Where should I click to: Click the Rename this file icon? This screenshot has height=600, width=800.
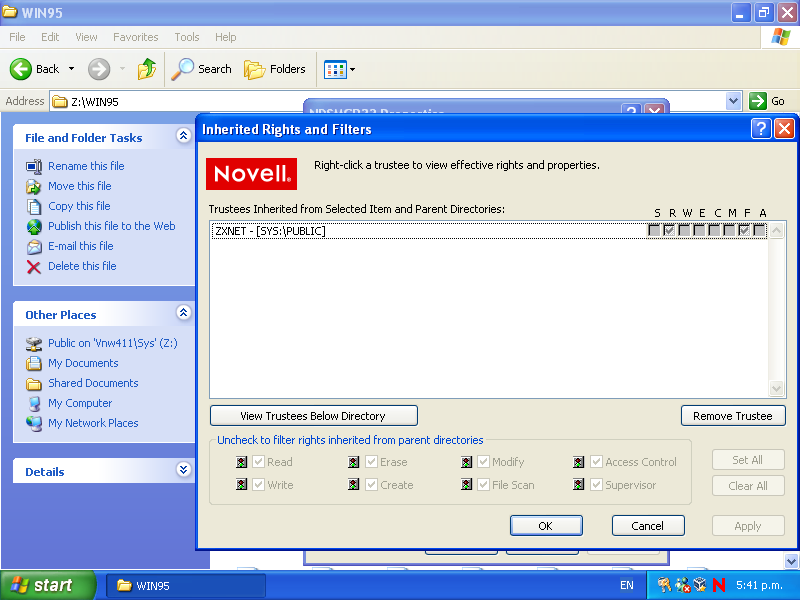(34, 166)
